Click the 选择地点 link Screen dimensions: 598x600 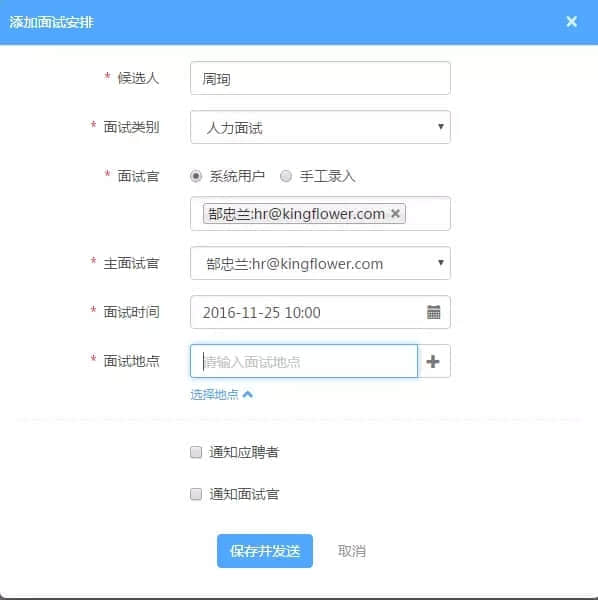214,394
